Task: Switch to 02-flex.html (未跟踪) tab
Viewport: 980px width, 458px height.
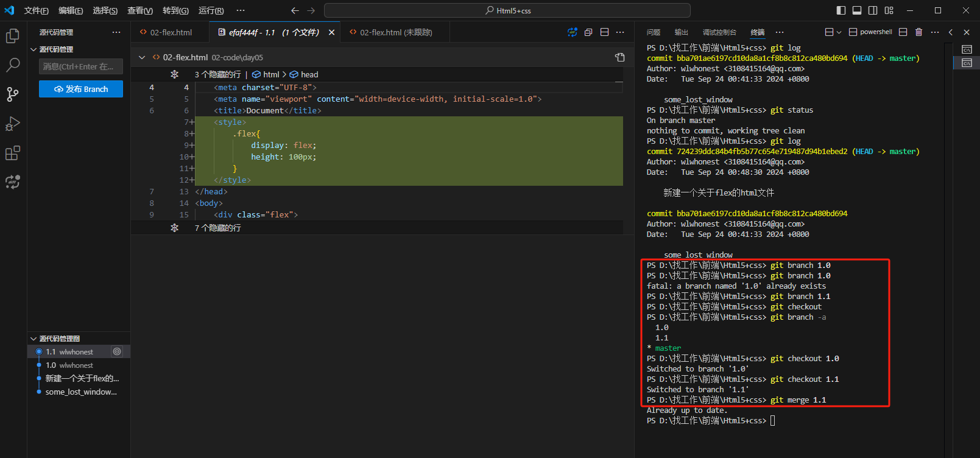Action: (396, 32)
